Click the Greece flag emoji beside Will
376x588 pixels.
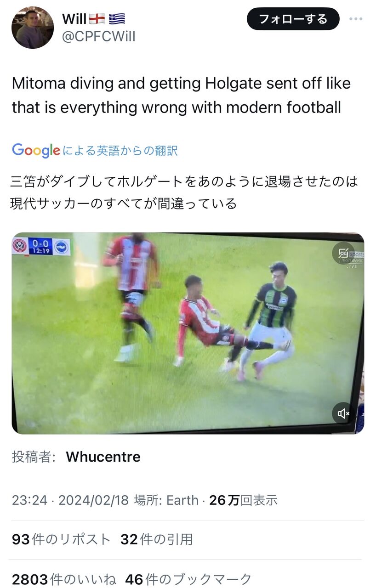click(117, 19)
